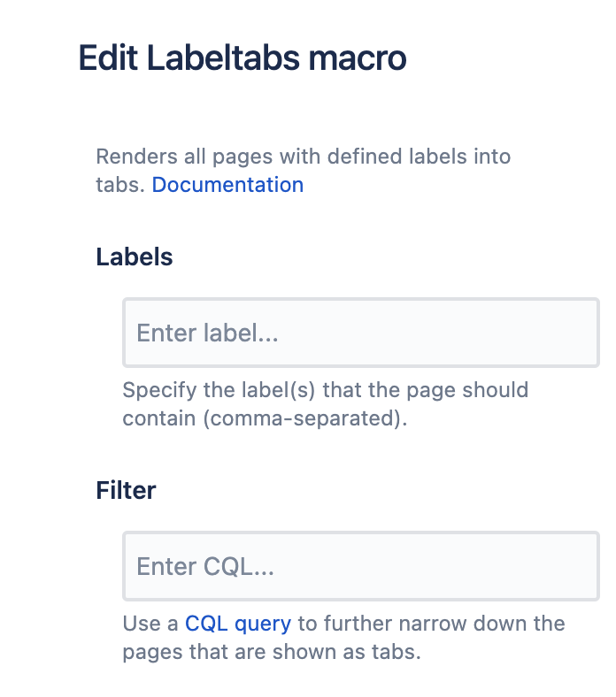Click the 'pages that are shown as tabs.' line

(270, 652)
